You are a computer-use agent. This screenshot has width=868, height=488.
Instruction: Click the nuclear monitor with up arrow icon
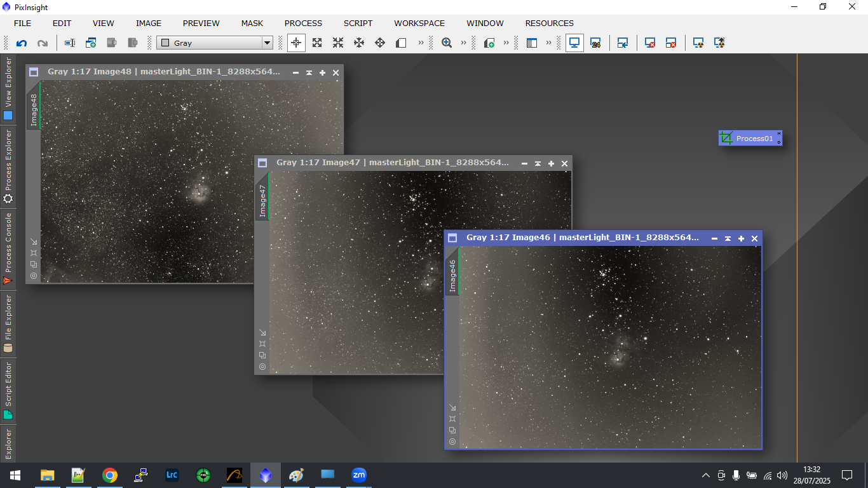click(x=719, y=43)
